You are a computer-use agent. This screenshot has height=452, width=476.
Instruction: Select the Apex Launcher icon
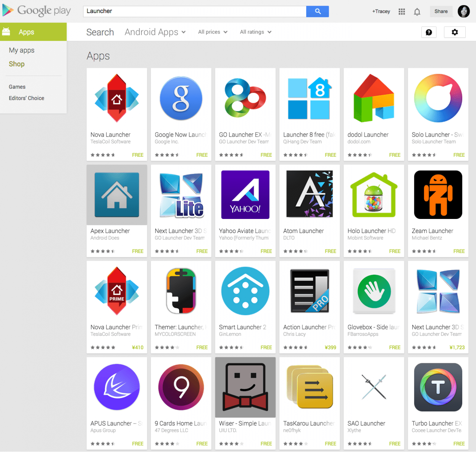point(117,195)
